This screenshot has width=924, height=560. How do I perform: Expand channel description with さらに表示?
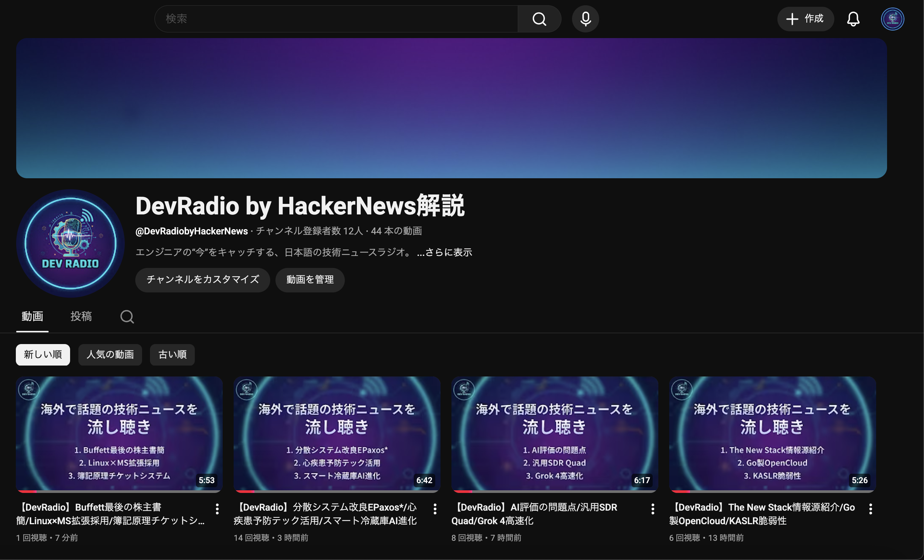click(445, 252)
